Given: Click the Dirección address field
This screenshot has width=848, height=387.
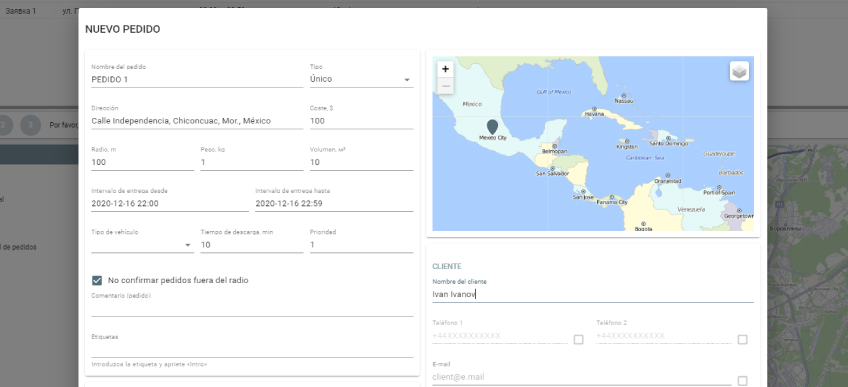Looking at the screenshot, I should click(197, 121).
